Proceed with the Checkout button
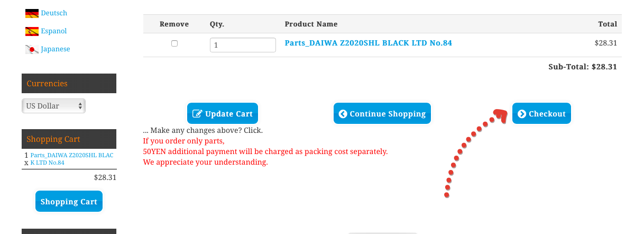Viewport: 644px width, 234px height. tap(541, 113)
